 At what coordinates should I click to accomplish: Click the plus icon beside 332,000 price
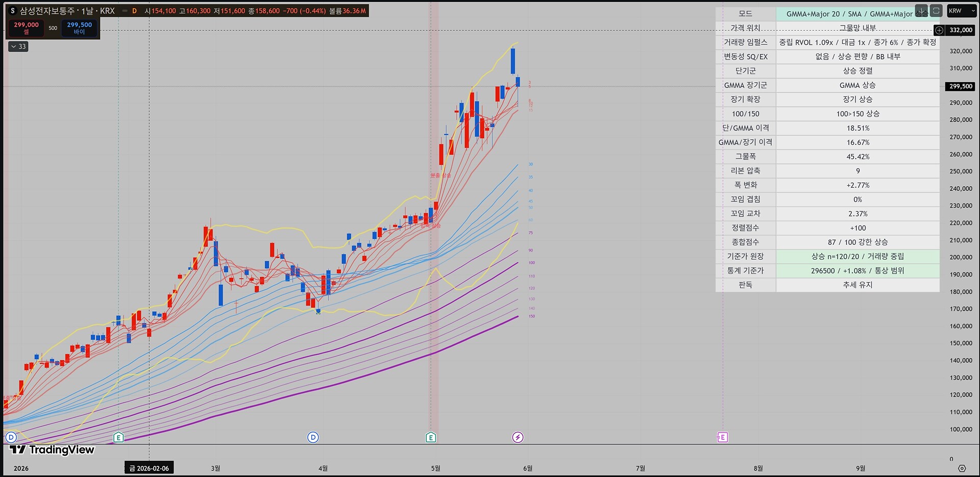coord(939,30)
